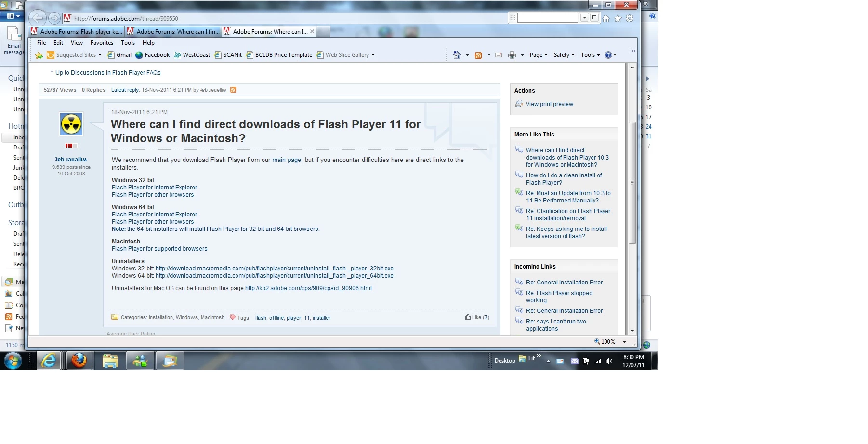This screenshot has width=868, height=444.
Task: Open Favorites star icon at top right
Action: (618, 18)
